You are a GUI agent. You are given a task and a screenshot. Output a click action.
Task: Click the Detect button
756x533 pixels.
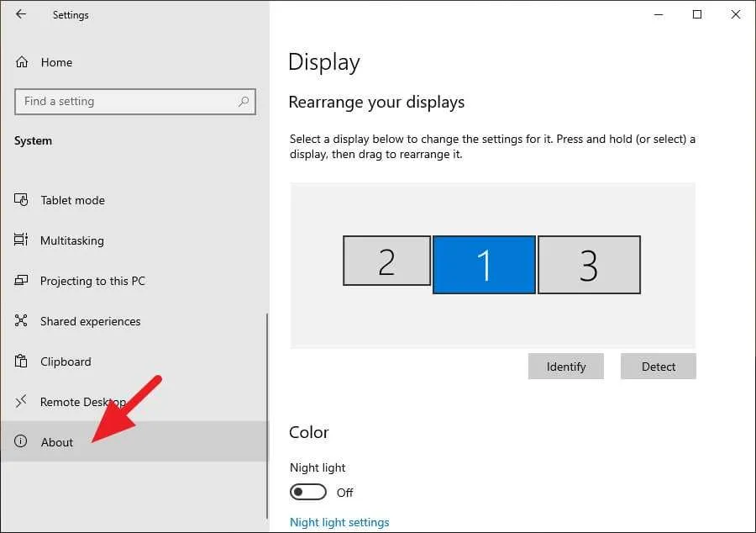tap(659, 367)
